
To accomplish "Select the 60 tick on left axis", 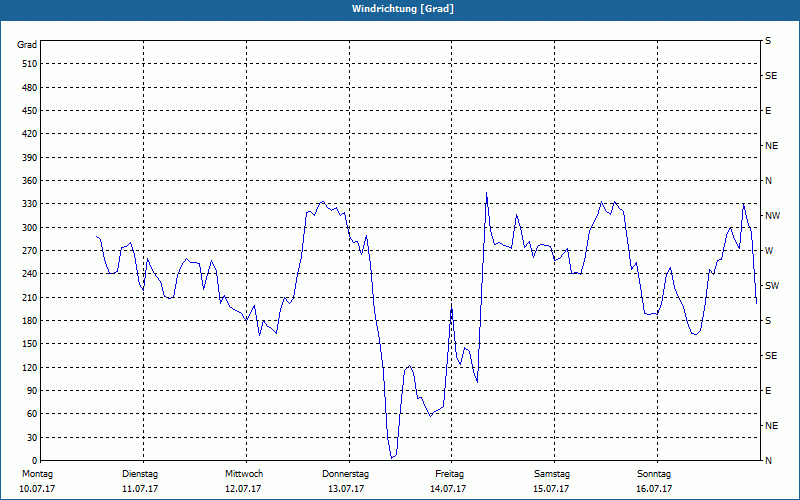I will pos(32,414).
